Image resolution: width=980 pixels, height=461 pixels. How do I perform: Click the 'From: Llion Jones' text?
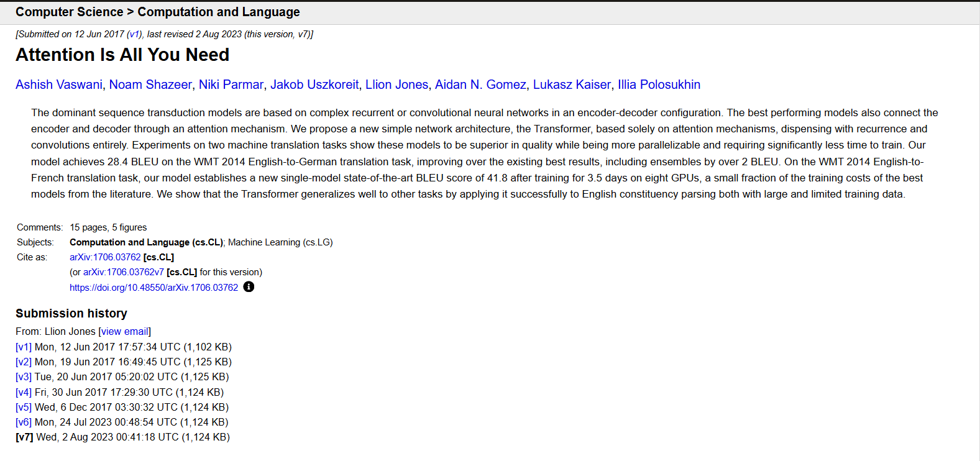coord(55,332)
